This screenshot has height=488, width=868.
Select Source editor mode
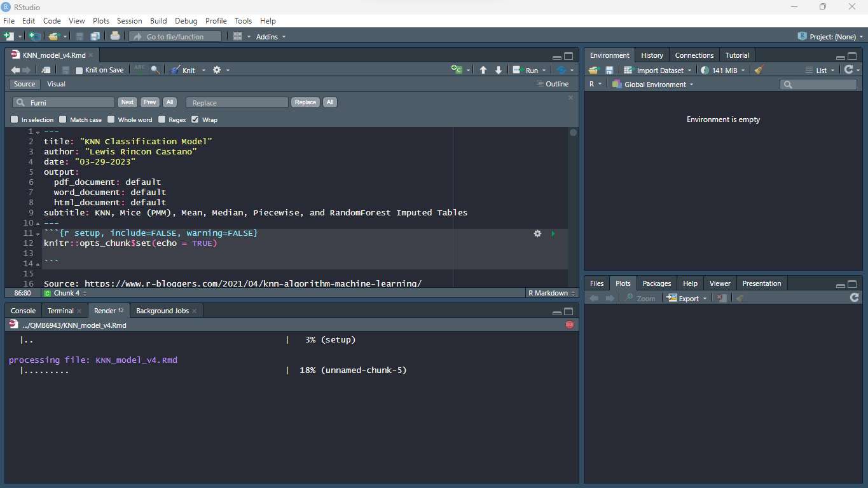click(25, 84)
